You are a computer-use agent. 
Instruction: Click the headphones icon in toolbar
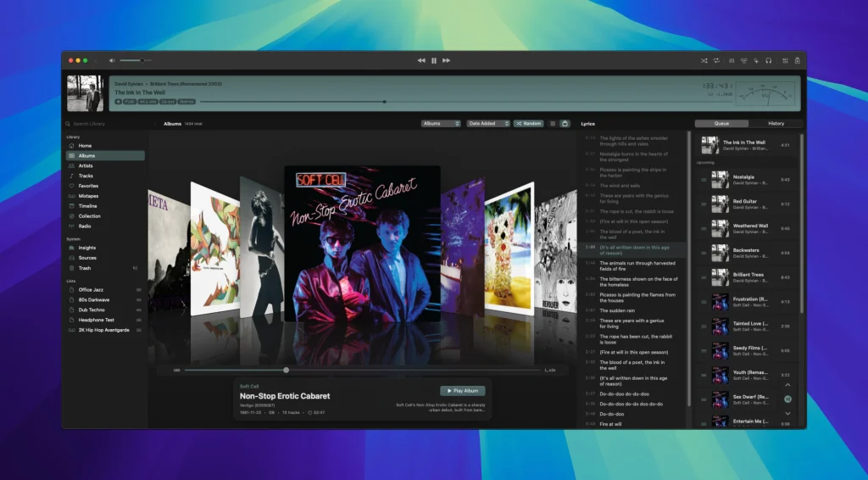768,61
